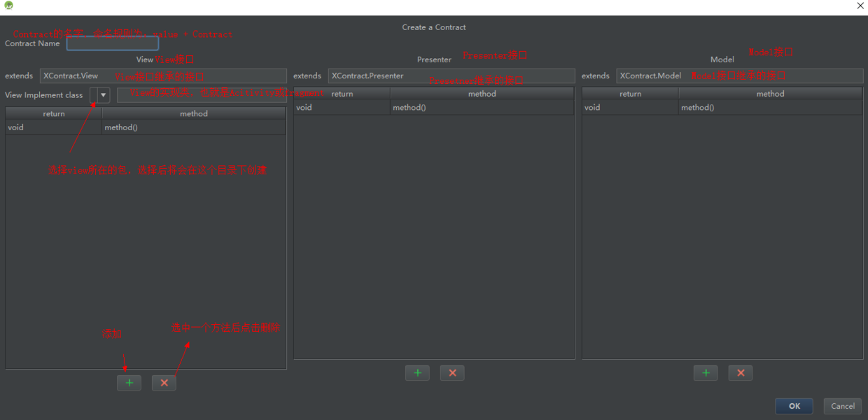The image size is (868, 420).
Task: Click the return column header in View table
Action: [54, 113]
